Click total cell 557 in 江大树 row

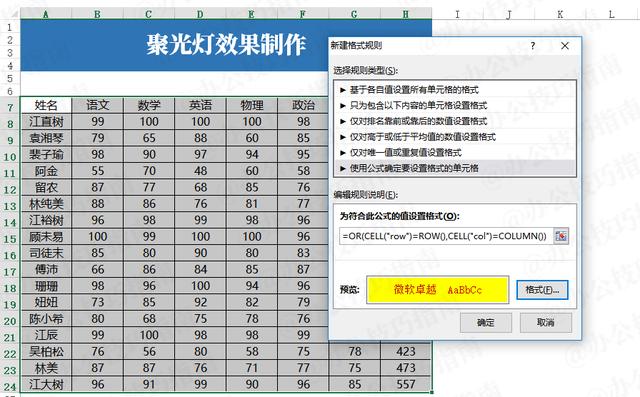point(406,384)
